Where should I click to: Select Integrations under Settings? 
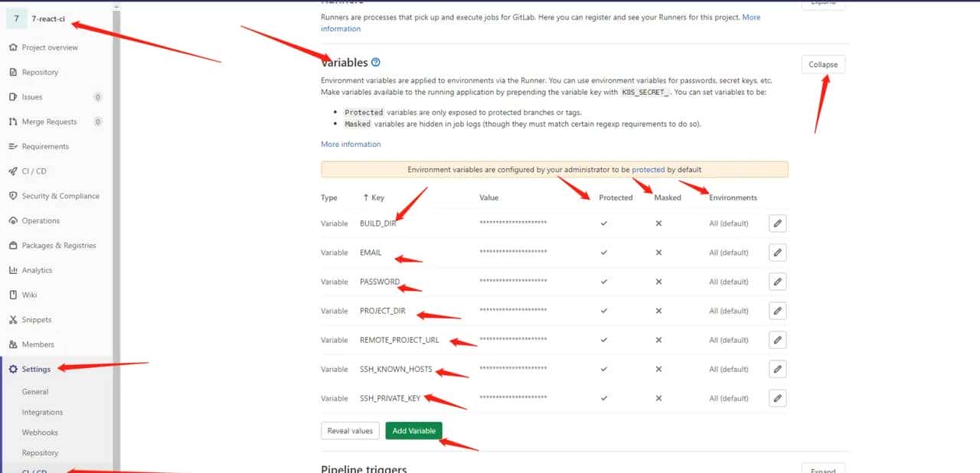(x=42, y=413)
